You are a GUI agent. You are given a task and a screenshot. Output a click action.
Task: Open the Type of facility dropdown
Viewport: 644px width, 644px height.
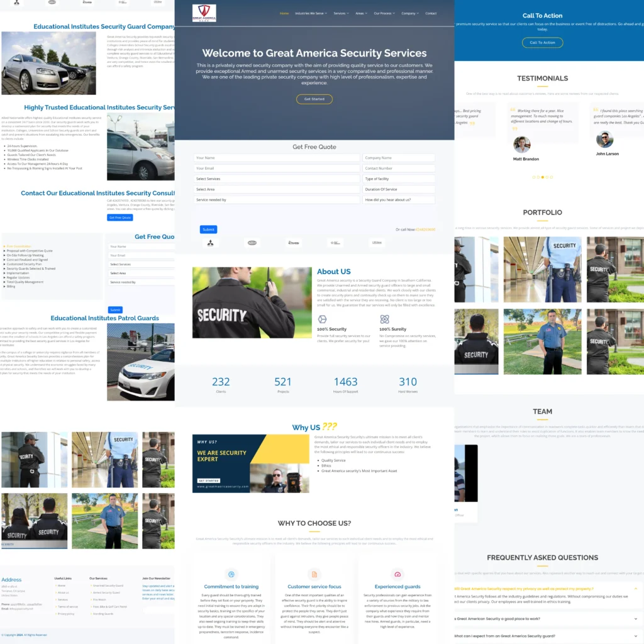(x=398, y=179)
